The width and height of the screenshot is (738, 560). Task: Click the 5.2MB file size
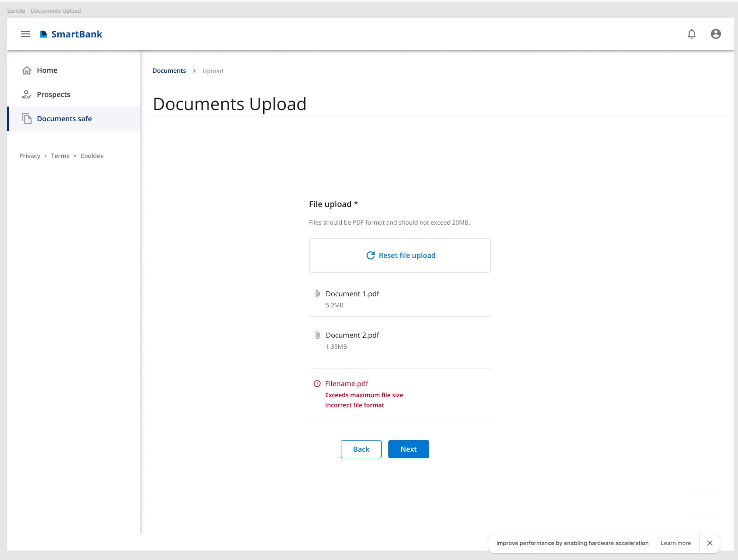pos(335,305)
